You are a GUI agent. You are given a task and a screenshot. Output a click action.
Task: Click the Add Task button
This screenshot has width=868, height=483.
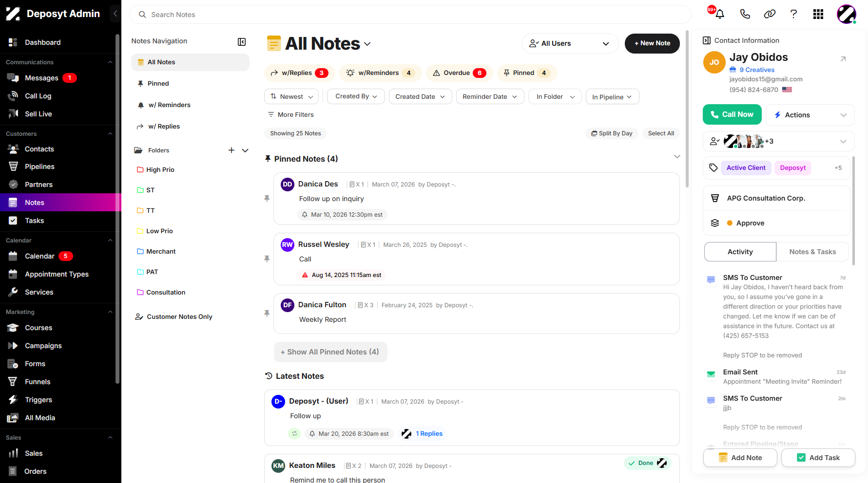(x=818, y=458)
